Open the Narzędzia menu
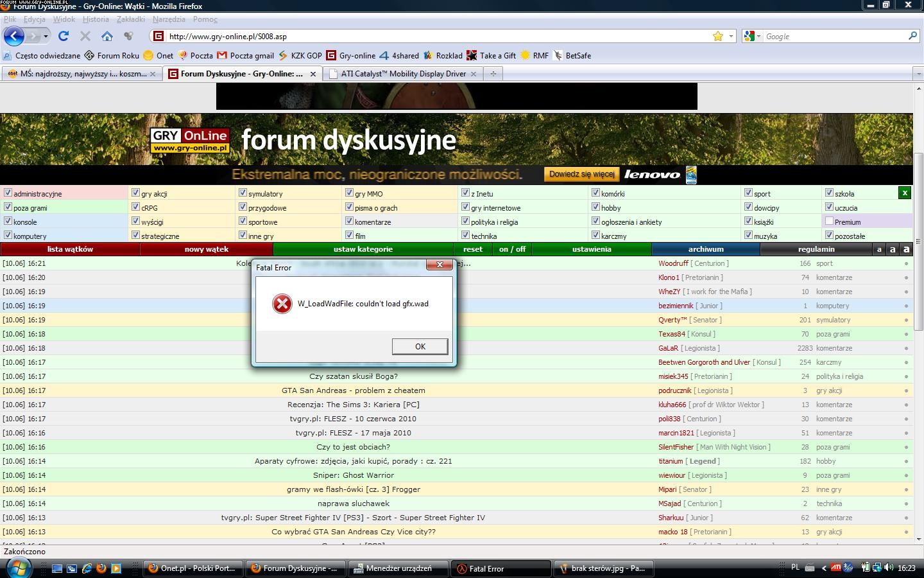 pos(169,19)
